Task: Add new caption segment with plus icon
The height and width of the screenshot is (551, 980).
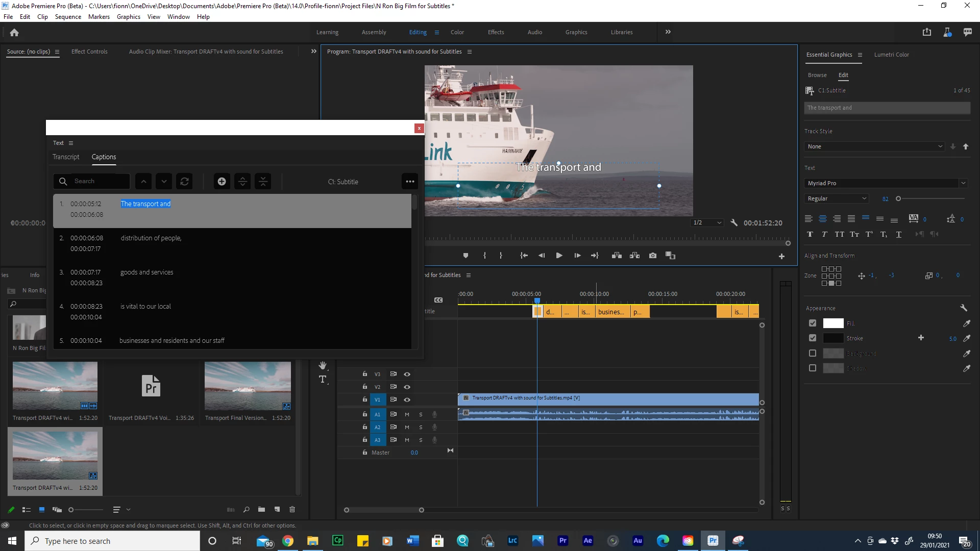Action: (222, 182)
